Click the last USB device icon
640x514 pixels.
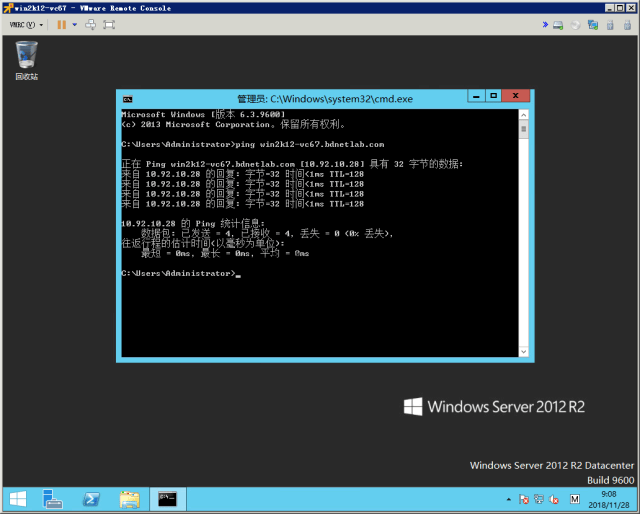coord(627,25)
